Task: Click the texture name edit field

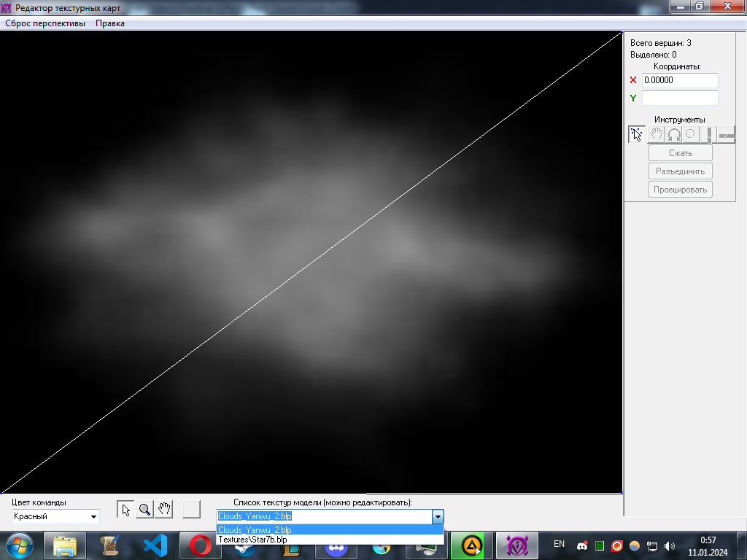Action: click(324, 517)
